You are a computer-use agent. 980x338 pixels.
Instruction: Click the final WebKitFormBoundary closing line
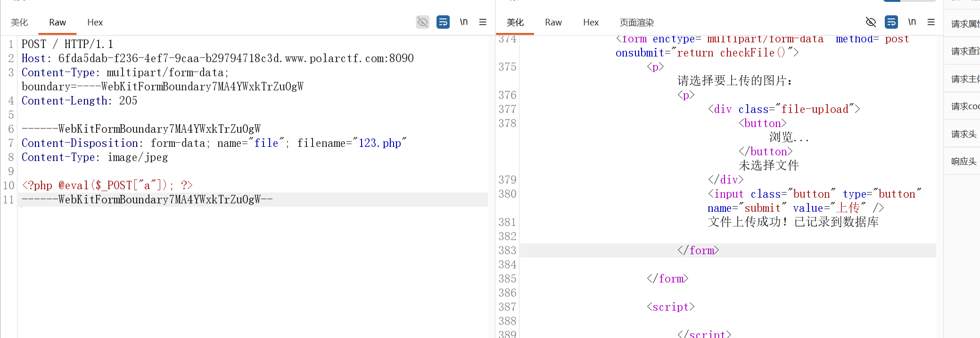click(x=147, y=200)
